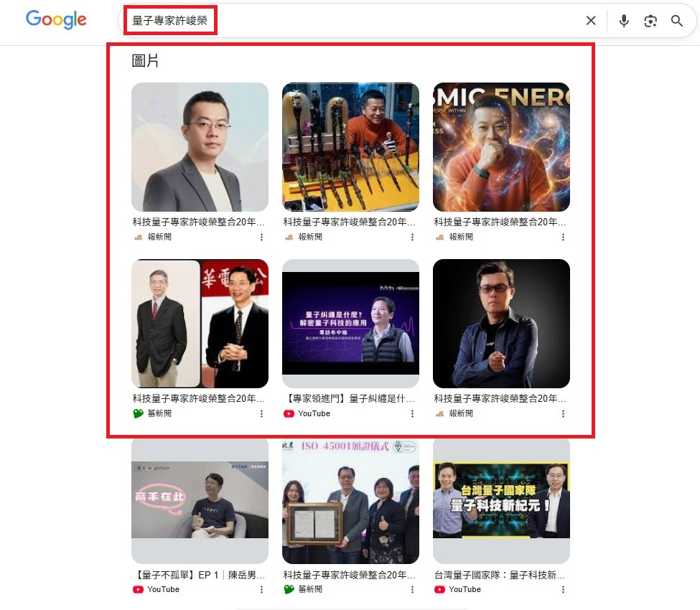Start voice search with the microphone icon

[624, 21]
